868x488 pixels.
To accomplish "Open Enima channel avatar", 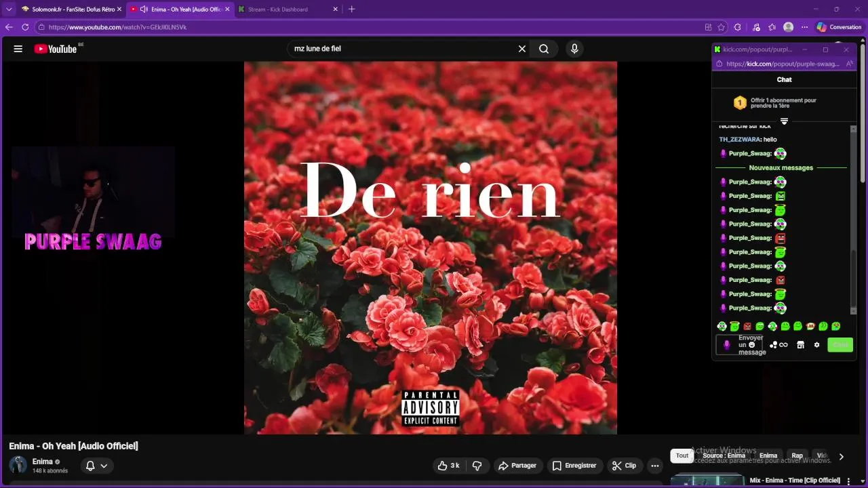I will [x=18, y=465].
